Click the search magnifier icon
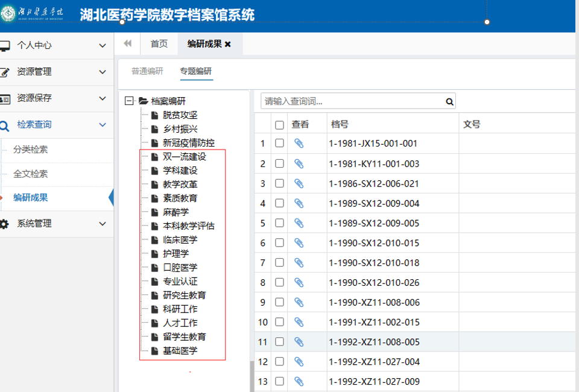Viewport: 579px width, 392px height. (x=449, y=101)
